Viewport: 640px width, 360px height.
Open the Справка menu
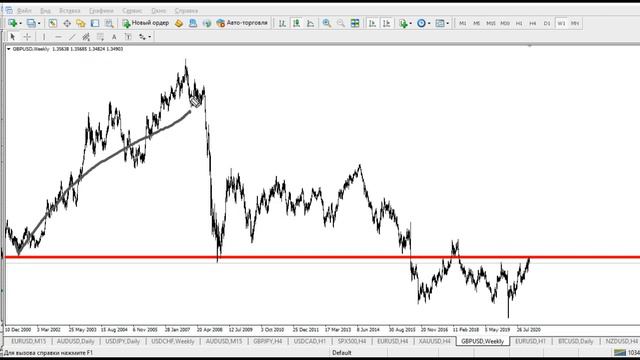pyautogui.click(x=186, y=11)
